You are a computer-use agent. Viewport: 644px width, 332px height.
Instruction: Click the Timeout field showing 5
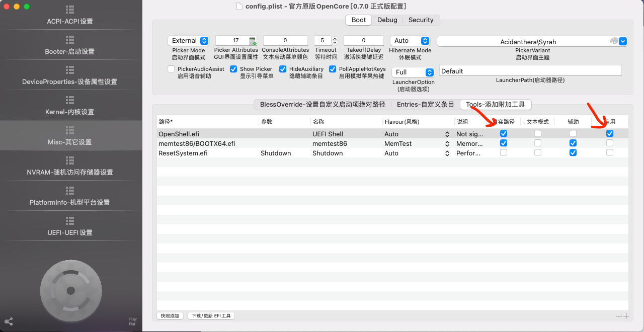tap(323, 41)
